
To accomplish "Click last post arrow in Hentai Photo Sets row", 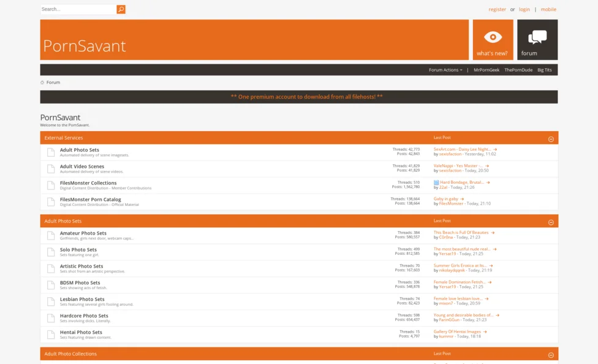I will pyautogui.click(x=485, y=332).
